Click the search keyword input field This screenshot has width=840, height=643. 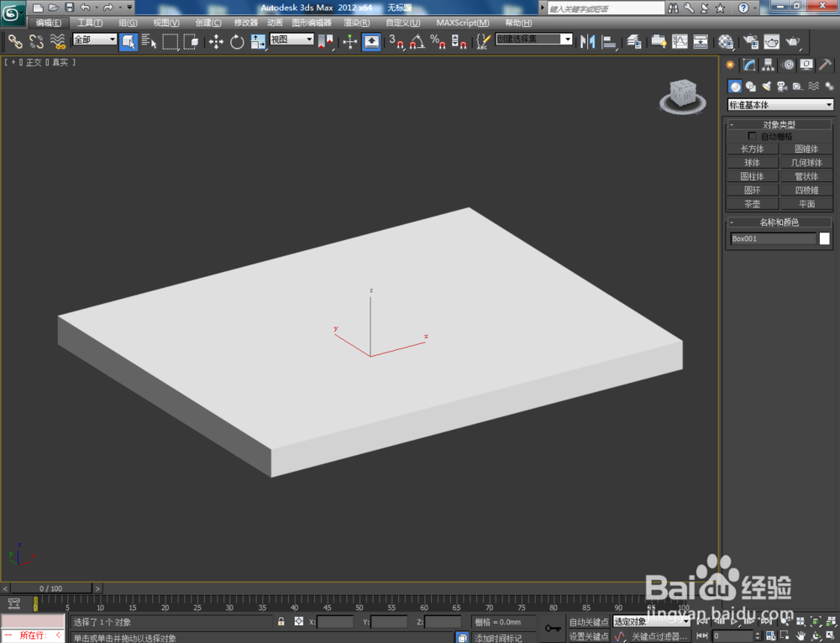click(x=606, y=8)
